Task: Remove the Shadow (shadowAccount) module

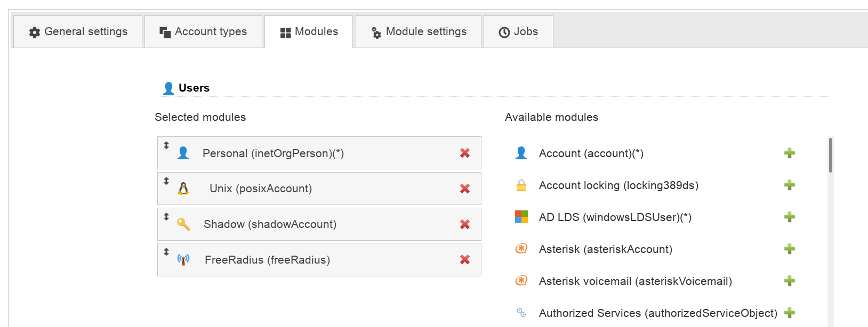Action: 465,224
